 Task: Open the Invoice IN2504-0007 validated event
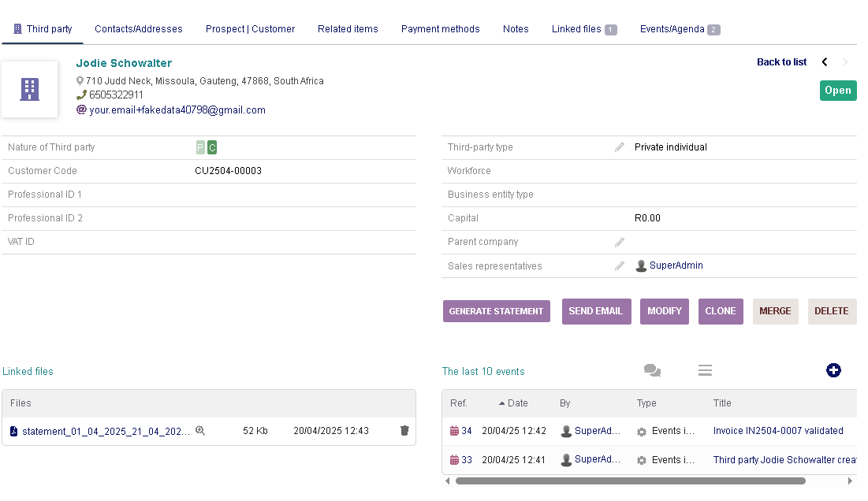pyautogui.click(x=778, y=431)
